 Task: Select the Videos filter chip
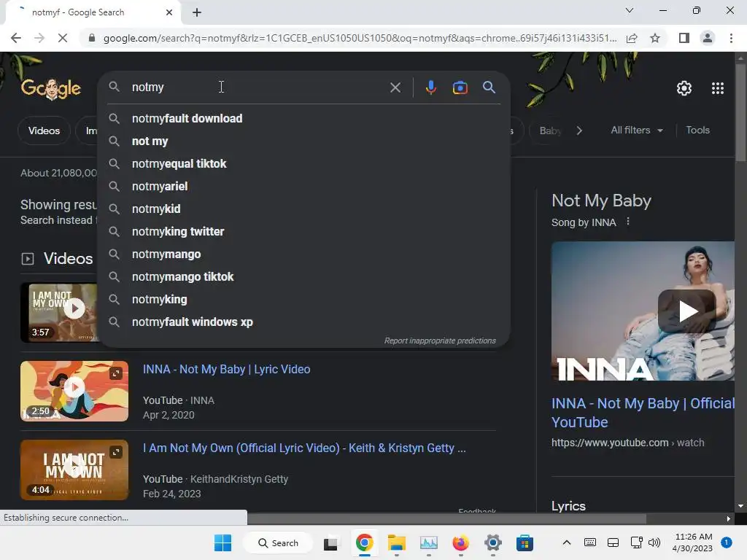point(44,131)
